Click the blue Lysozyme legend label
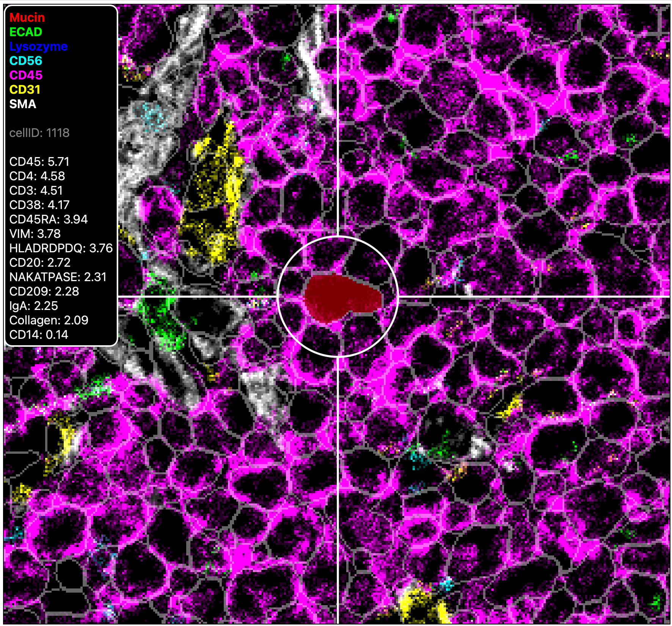This screenshot has height=626, width=672. pyautogui.click(x=38, y=46)
